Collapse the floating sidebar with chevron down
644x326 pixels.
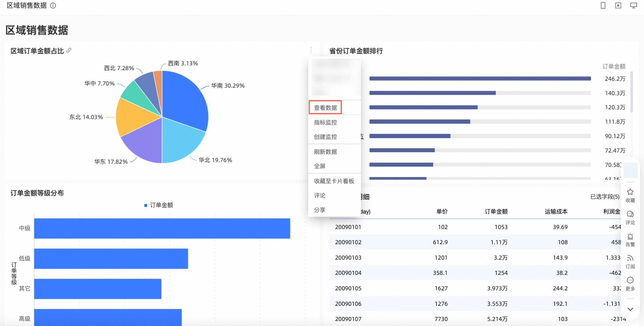coord(630,309)
